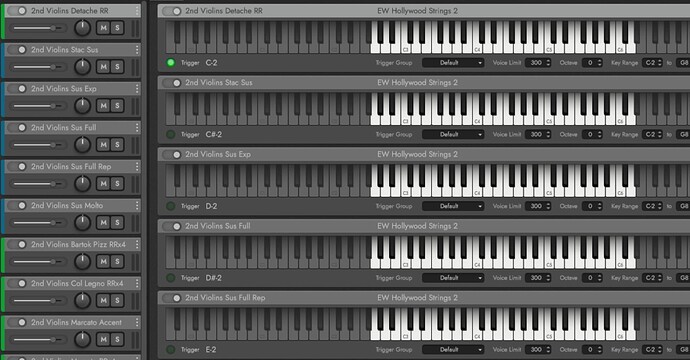Adjust Octave stepper for Stac Sus
Viewport: 690px width, 360px height.
(x=599, y=135)
